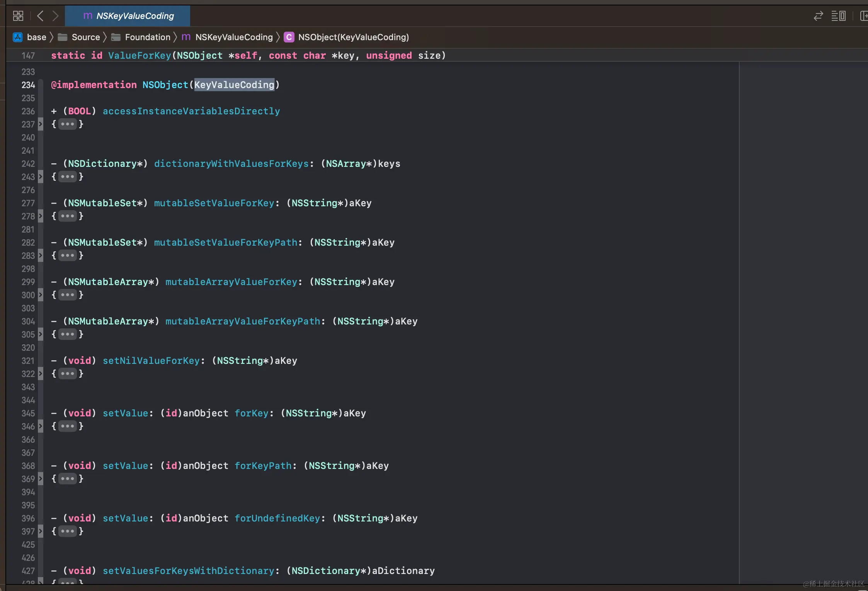Click line number 234 in gutter
The image size is (868, 591).
pyautogui.click(x=28, y=85)
